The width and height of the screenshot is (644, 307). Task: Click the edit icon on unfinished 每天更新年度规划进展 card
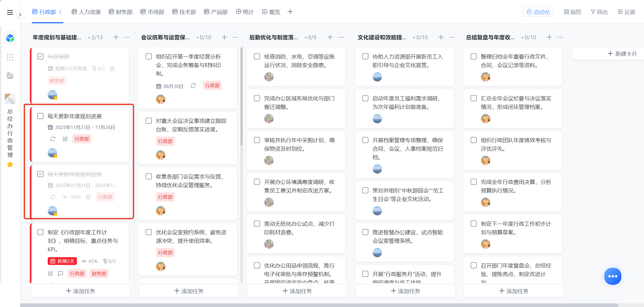[65, 139]
